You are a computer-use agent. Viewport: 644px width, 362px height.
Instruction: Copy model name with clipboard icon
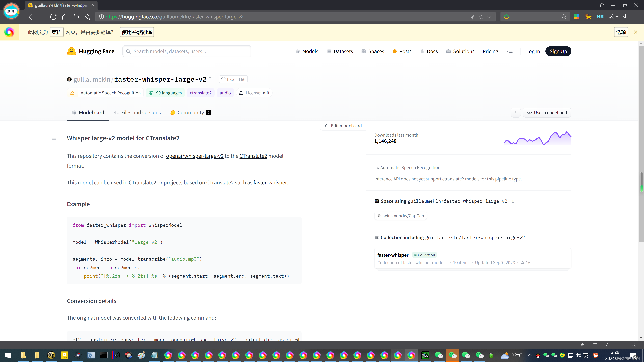pyautogui.click(x=211, y=79)
